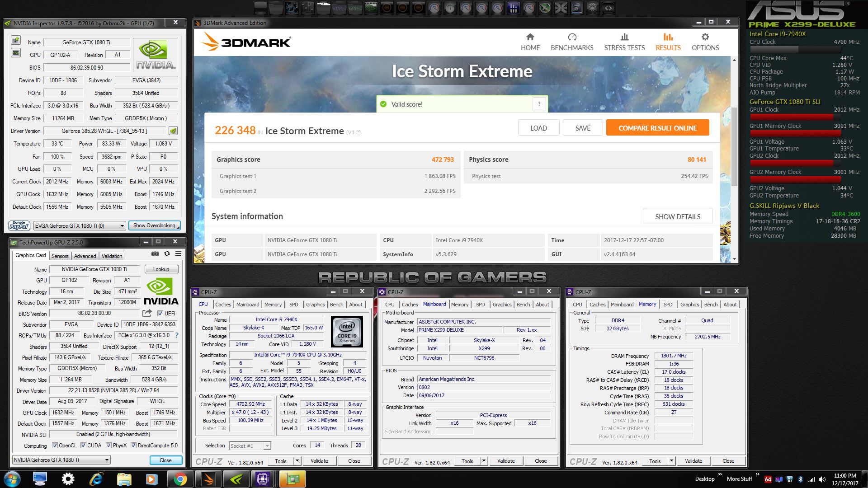Open Graphics tab in Memory CPU-Z window
868x488 pixels.
click(689, 305)
